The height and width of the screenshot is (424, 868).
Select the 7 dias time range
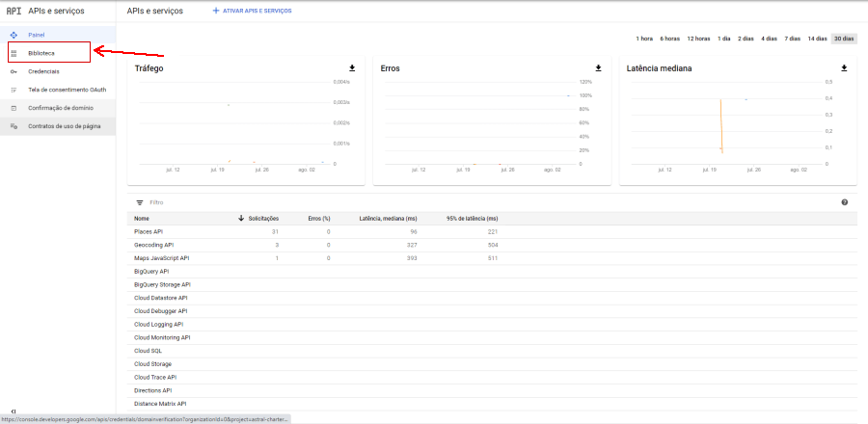(x=792, y=39)
